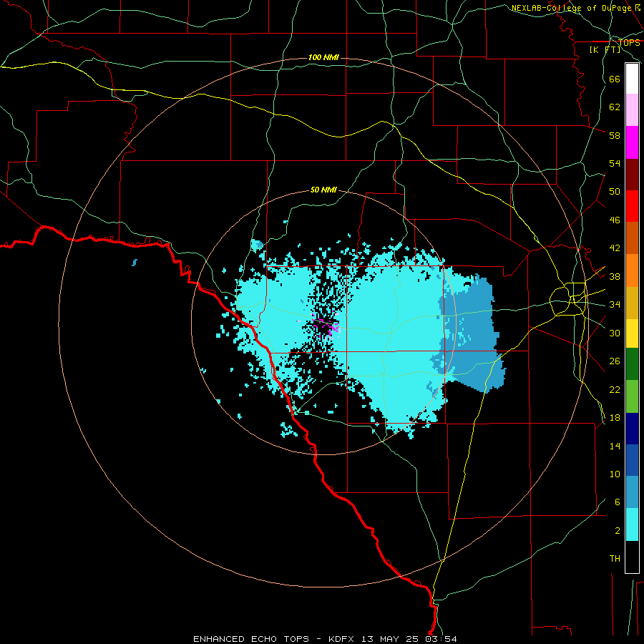
Task: Click the 13 MAY 25 date stamp
Action: 390,639
